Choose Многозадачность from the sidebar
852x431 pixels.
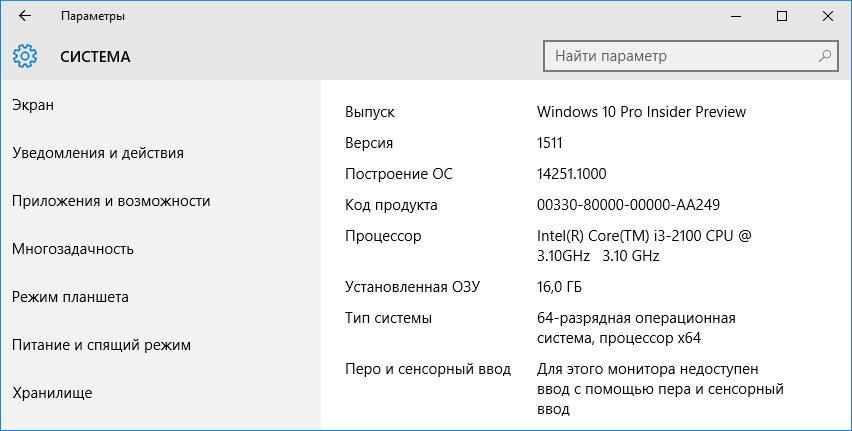click(x=73, y=249)
